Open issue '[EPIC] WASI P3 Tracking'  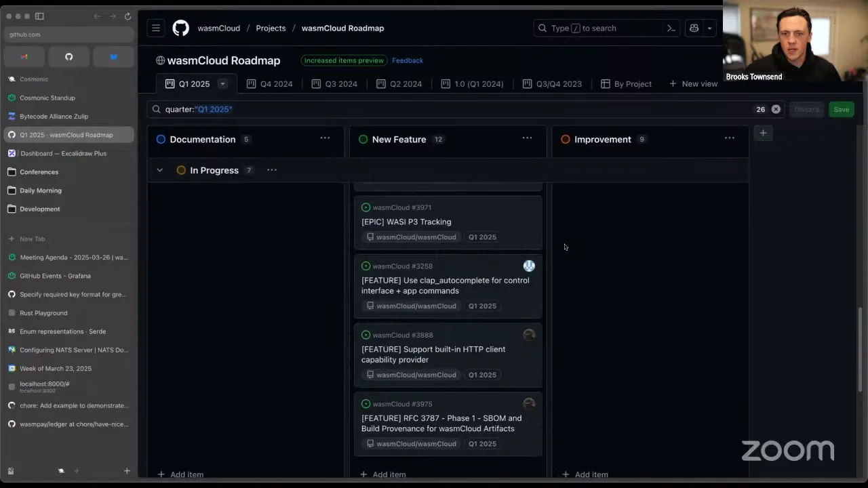[406, 222]
